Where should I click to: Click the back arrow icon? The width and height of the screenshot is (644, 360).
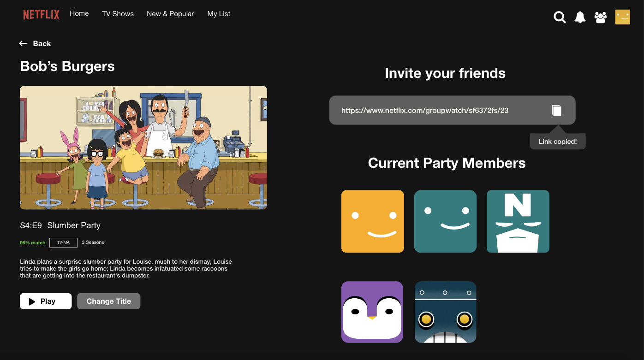pyautogui.click(x=23, y=43)
